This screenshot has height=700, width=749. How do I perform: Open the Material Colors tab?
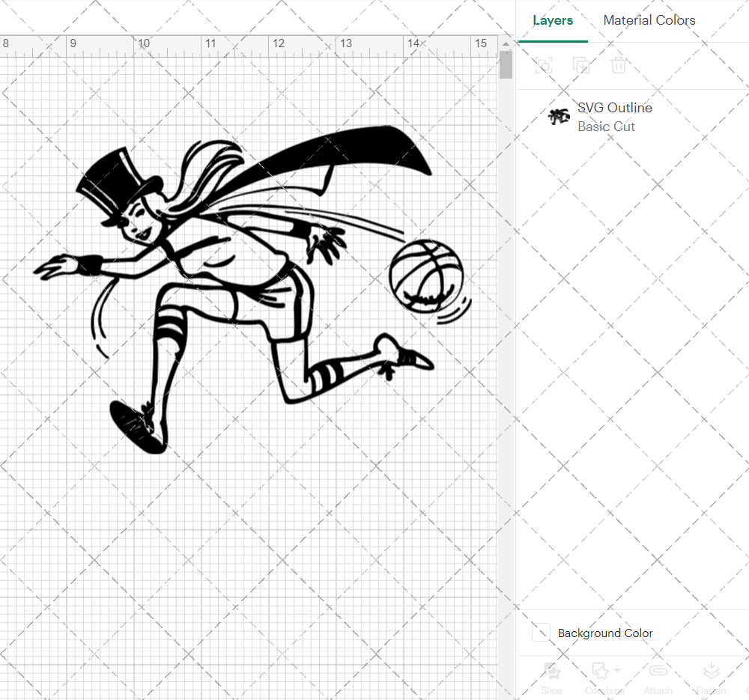(x=649, y=20)
